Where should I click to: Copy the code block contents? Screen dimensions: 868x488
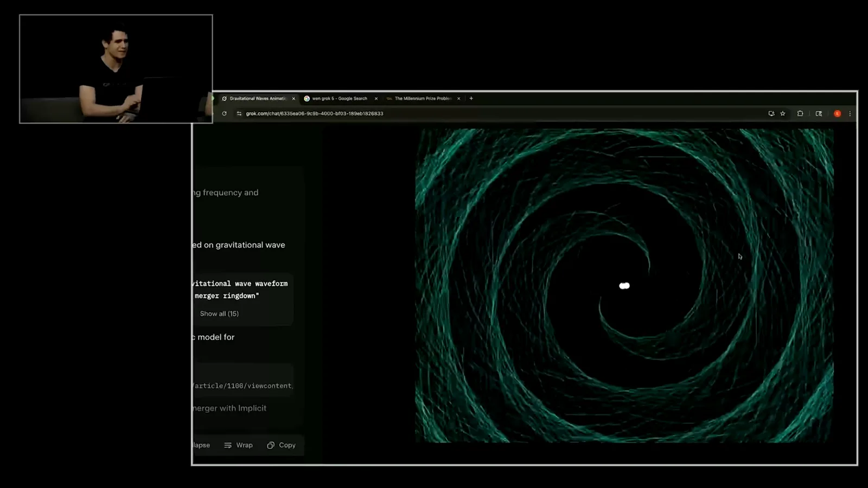(x=281, y=445)
